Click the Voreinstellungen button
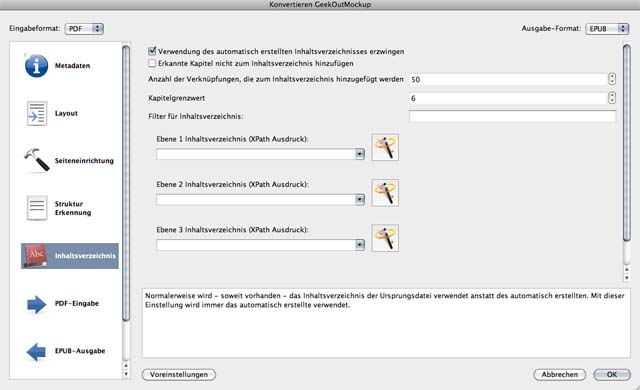640x390 pixels. click(179, 374)
